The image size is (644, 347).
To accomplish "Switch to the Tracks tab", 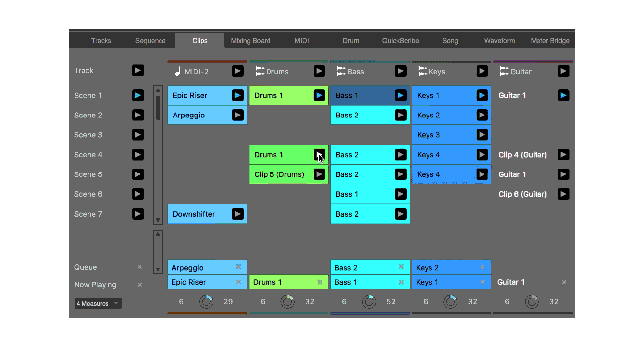I will click(x=101, y=41).
